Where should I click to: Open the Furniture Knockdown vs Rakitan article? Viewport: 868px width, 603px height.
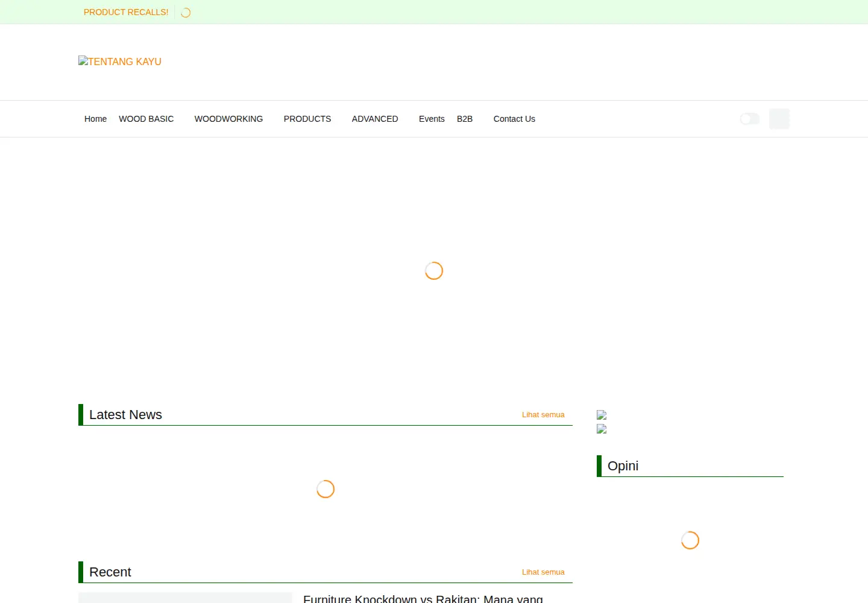[x=423, y=598]
